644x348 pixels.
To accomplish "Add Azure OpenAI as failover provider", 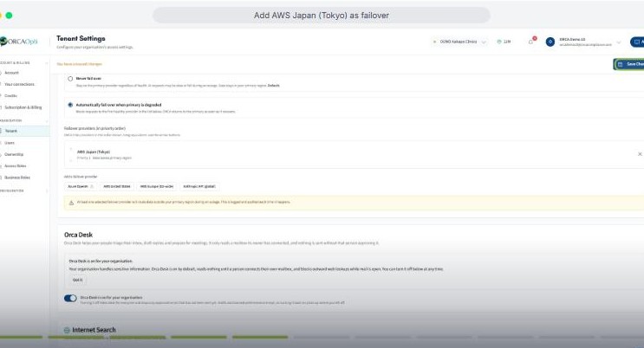I will tap(81, 186).
